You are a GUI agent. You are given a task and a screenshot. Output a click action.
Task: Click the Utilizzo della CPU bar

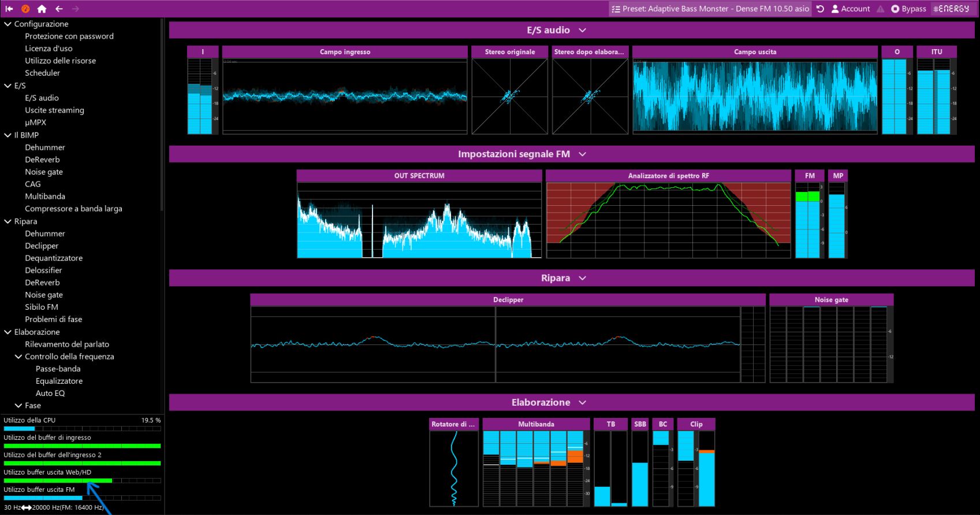tap(82, 429)
